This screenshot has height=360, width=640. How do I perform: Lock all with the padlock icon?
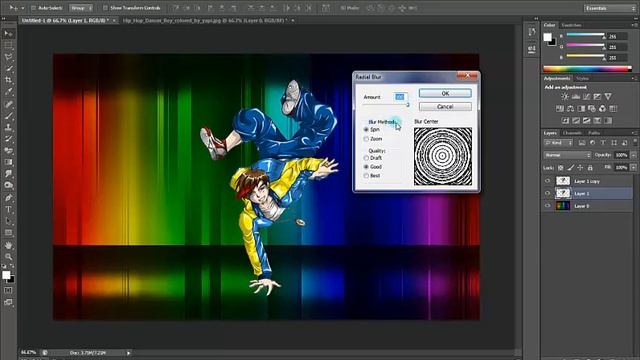pyautogui.click(x=590, y=168)
